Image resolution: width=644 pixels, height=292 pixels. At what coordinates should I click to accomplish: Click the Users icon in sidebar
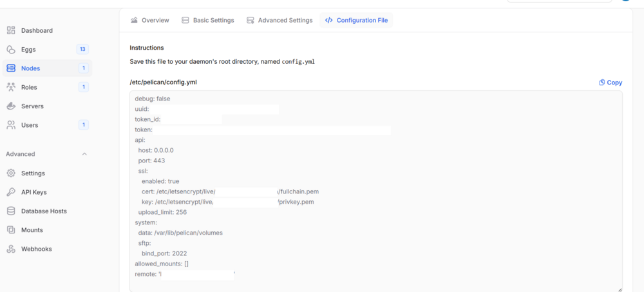tap(11, 125)
